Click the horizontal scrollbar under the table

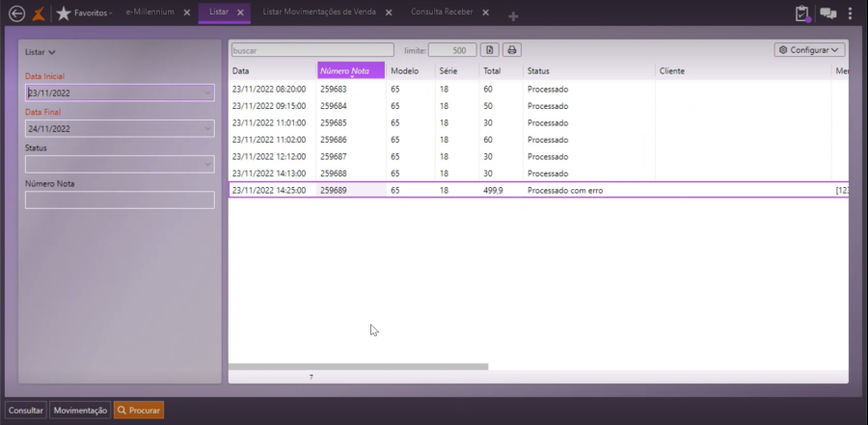point(359,366)
